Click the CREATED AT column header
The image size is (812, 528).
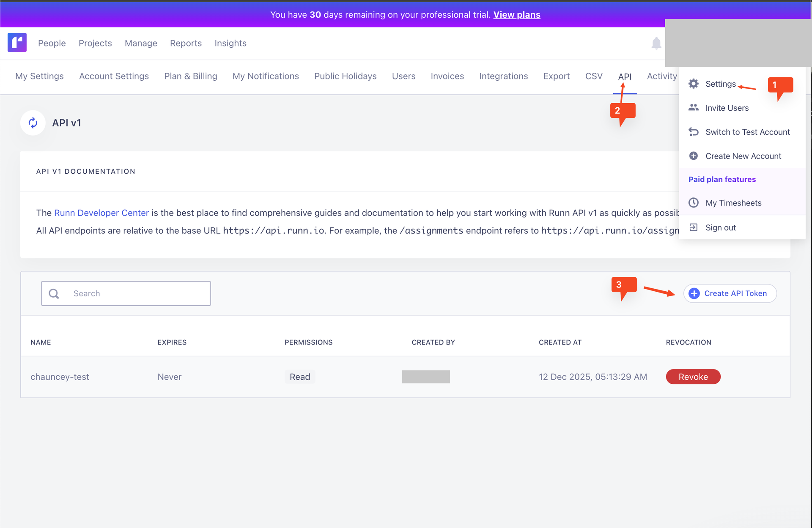tap(560, 342)
